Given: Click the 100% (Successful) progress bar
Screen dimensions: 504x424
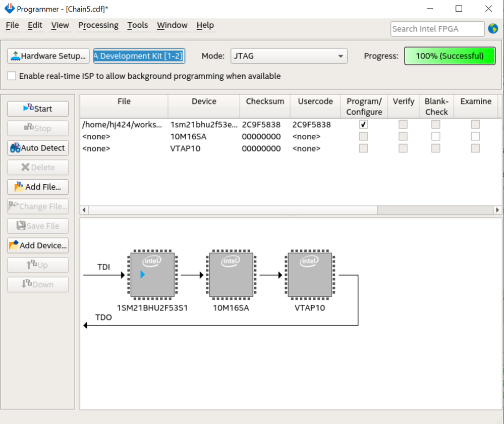Looking at the screenshot, I should [x=450, y=56].
